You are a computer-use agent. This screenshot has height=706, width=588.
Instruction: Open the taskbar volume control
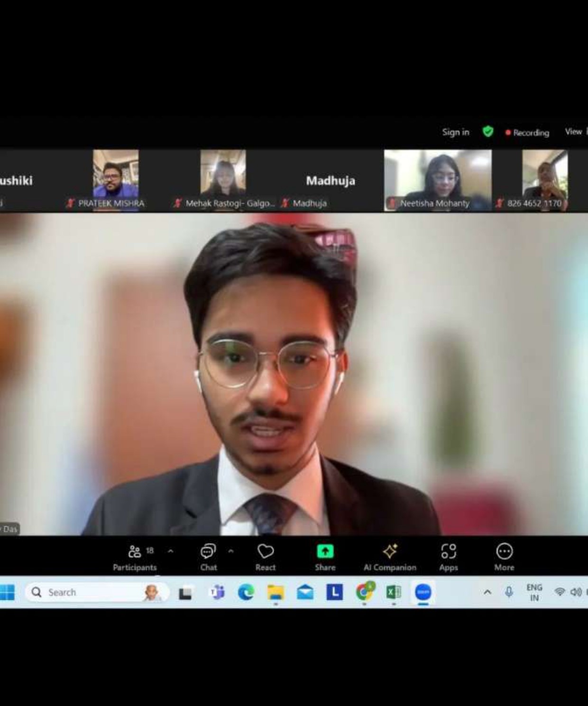(x=576, y=592)
